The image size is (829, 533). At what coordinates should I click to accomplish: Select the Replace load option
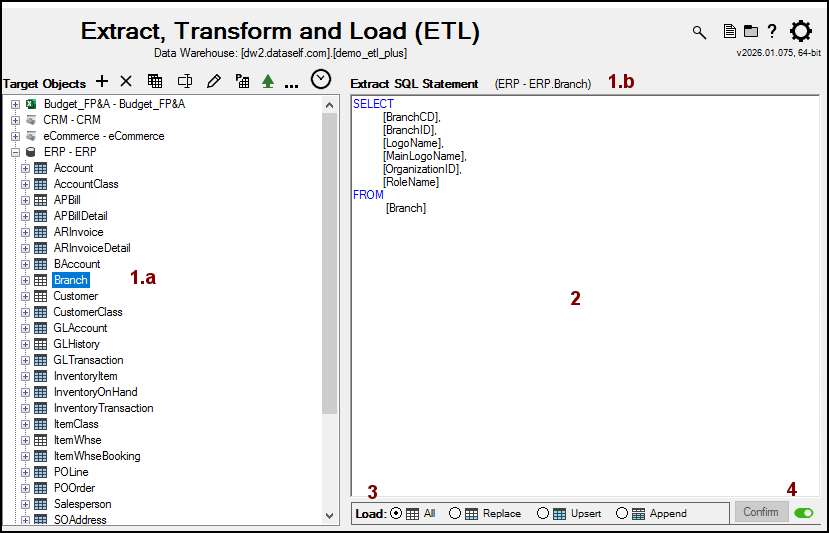[x=455, y=513]
